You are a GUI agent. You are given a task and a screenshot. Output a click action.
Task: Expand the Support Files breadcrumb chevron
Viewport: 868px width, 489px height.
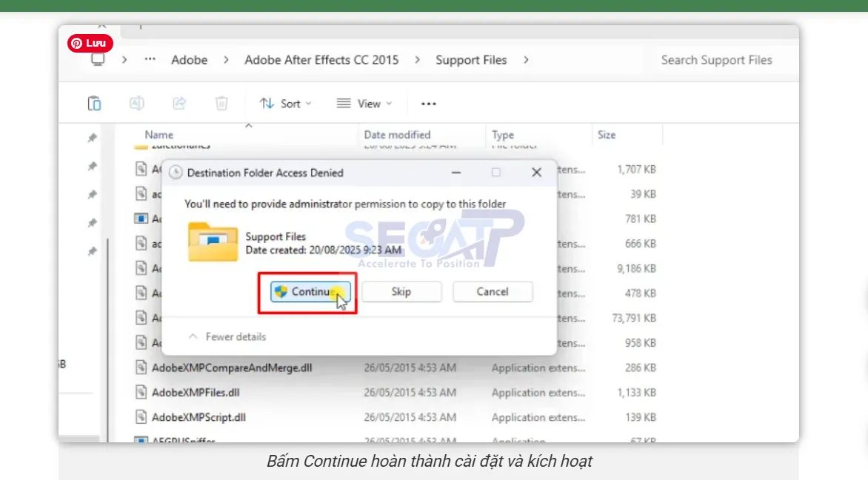(x=526, y=60)
